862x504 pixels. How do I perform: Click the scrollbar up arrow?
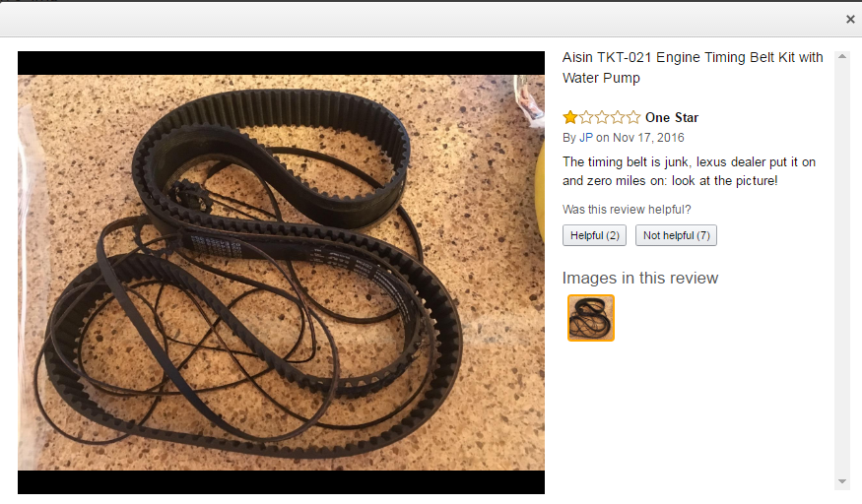(842, 56)
